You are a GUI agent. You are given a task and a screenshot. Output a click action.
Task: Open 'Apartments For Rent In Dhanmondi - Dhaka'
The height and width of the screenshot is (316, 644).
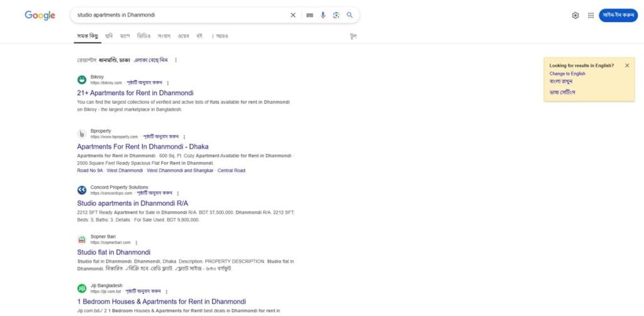[x=143, y=146]
